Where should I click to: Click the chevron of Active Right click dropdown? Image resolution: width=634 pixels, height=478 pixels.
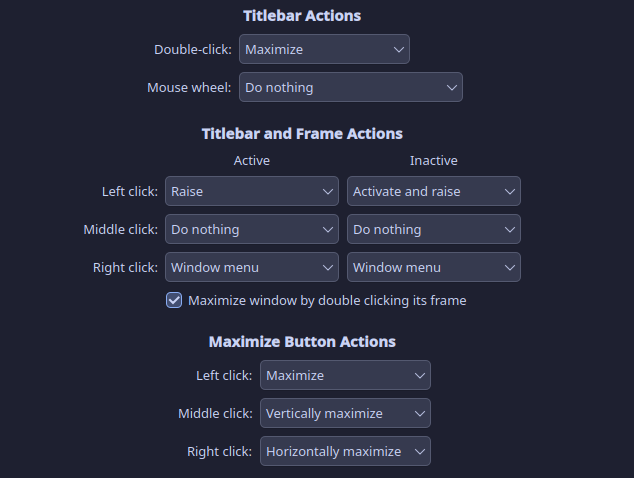click(x=329, y=267)
